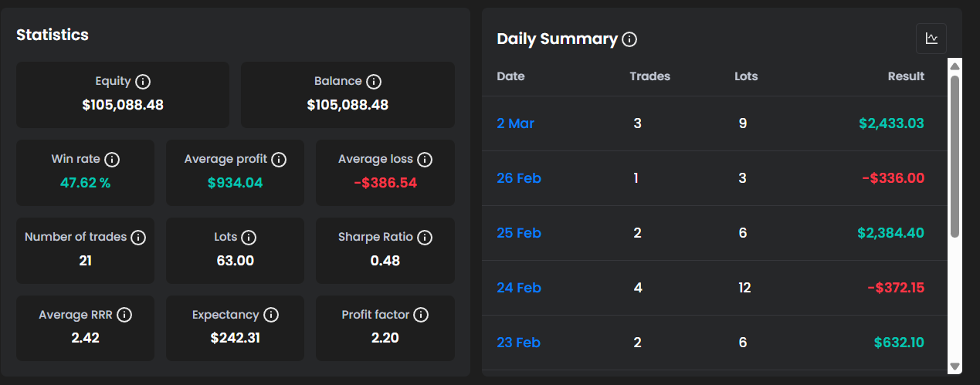Click the Expectancy info icon
Viewport: 980px width, 385px height.
click(x=270, y=315)
